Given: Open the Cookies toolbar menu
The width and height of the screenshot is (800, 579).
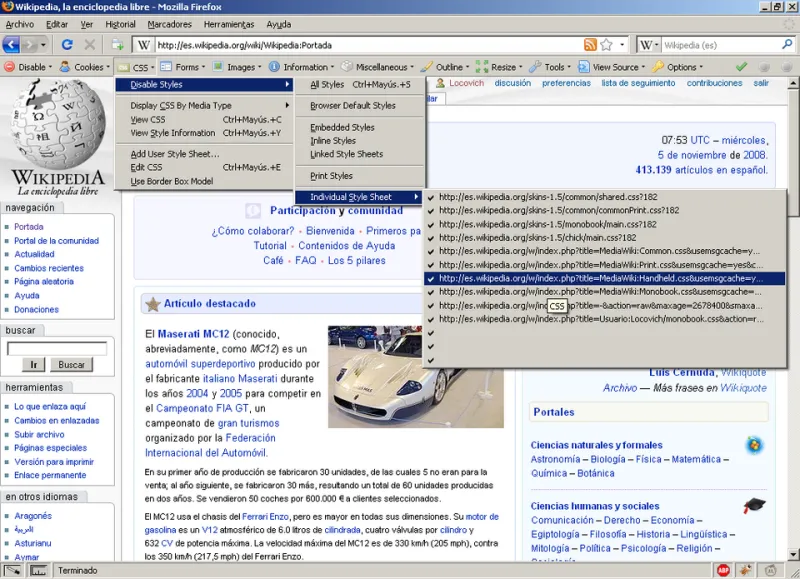Looking at the screenshot, I should click(85, 67).
